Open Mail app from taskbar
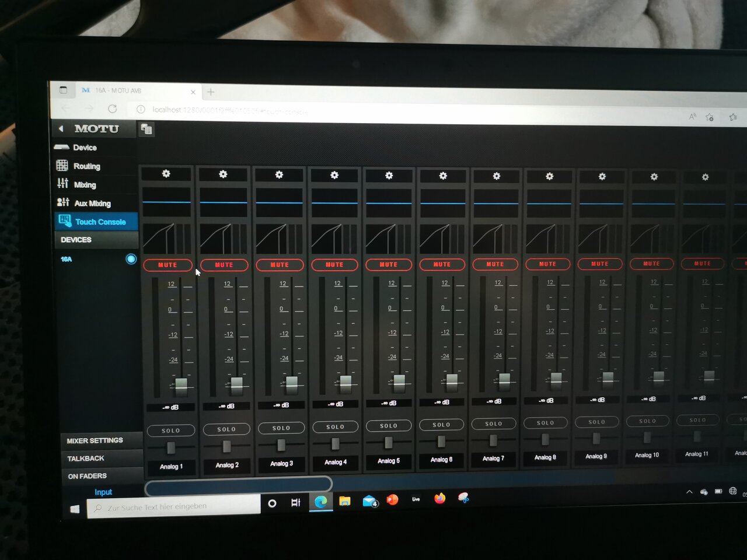 (x=370, y=501)
